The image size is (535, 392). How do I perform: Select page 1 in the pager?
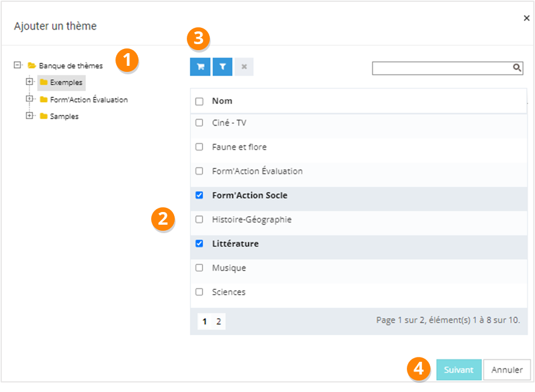coord(204,322)
